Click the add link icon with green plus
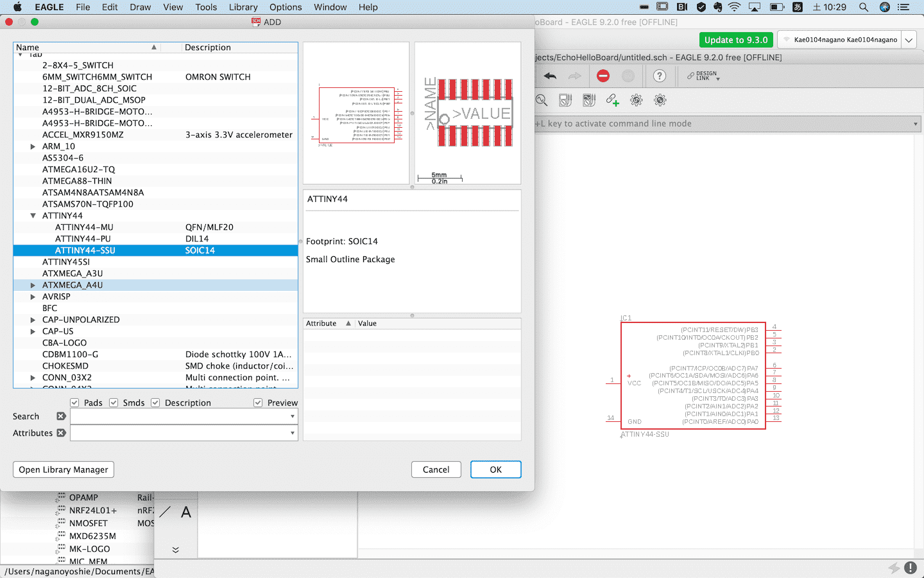 pos(613,100)
